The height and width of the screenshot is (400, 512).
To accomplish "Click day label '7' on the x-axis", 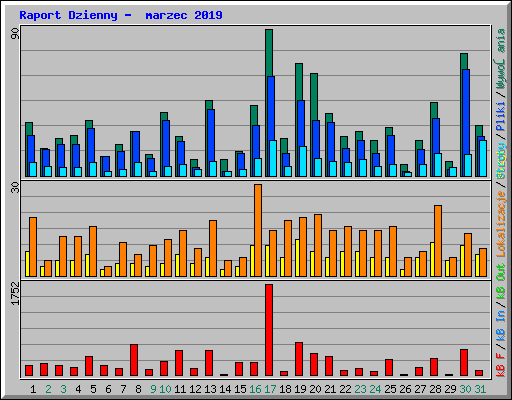I will (123, 389).
